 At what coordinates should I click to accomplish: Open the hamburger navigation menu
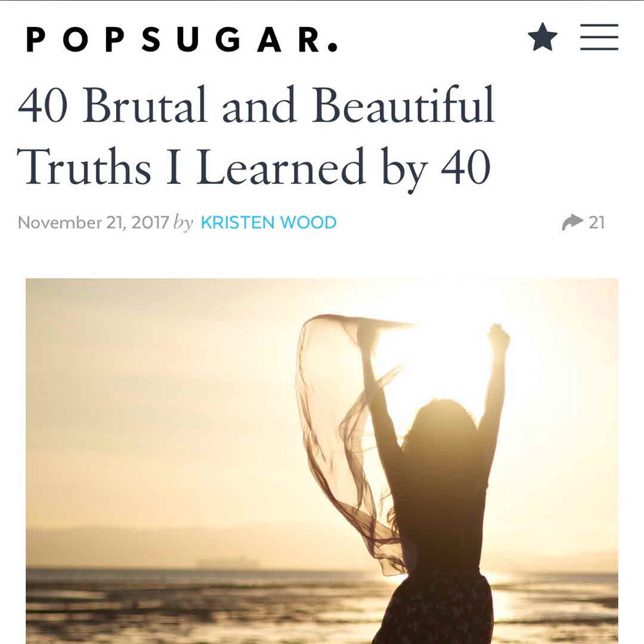(x=599, y=37)
